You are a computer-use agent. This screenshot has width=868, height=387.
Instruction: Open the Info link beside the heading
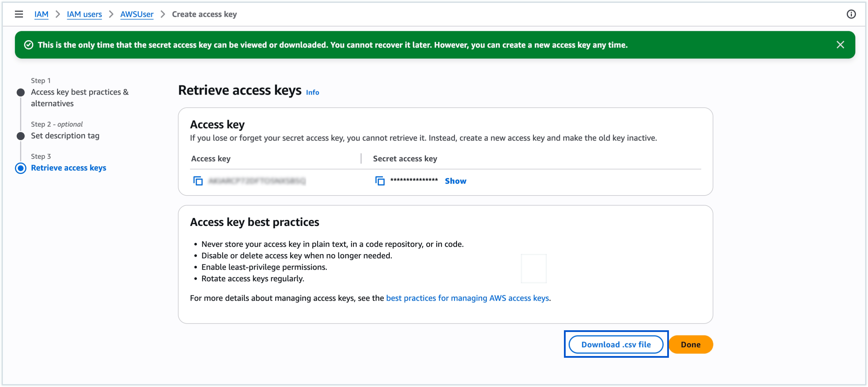(312, 92)
